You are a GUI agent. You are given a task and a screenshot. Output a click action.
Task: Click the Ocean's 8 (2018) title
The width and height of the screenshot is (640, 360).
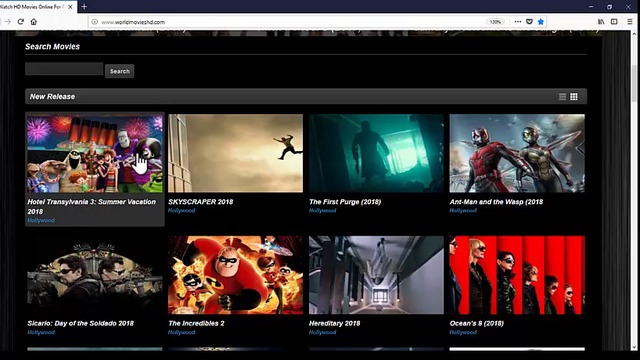(x=477, y=323)
